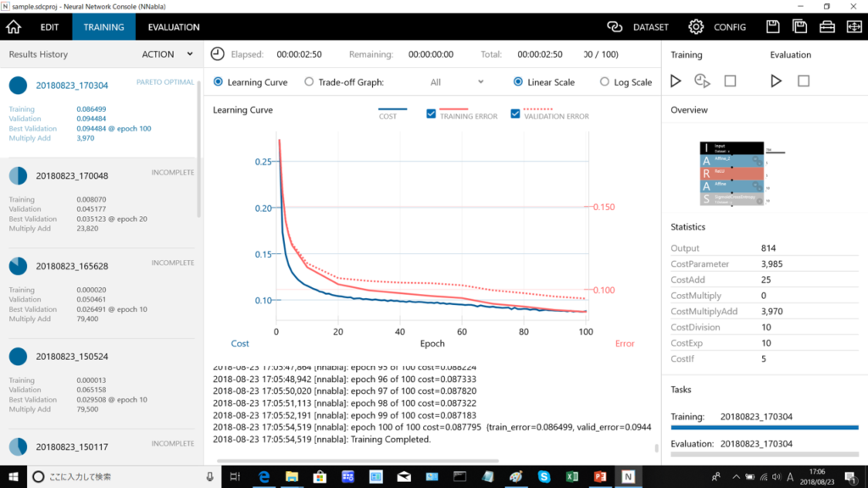
Task: Click the Evaluation task progress bar
Action: tap(765, 454)
